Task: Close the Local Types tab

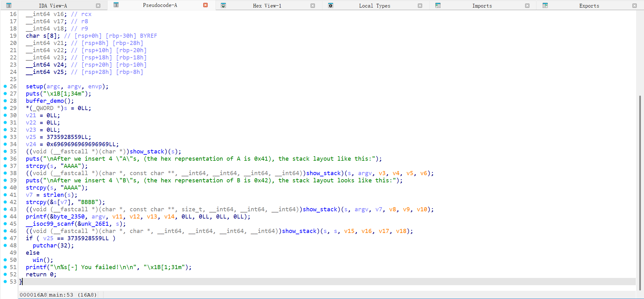Action: pyautogui.click(x=420, y=6)
